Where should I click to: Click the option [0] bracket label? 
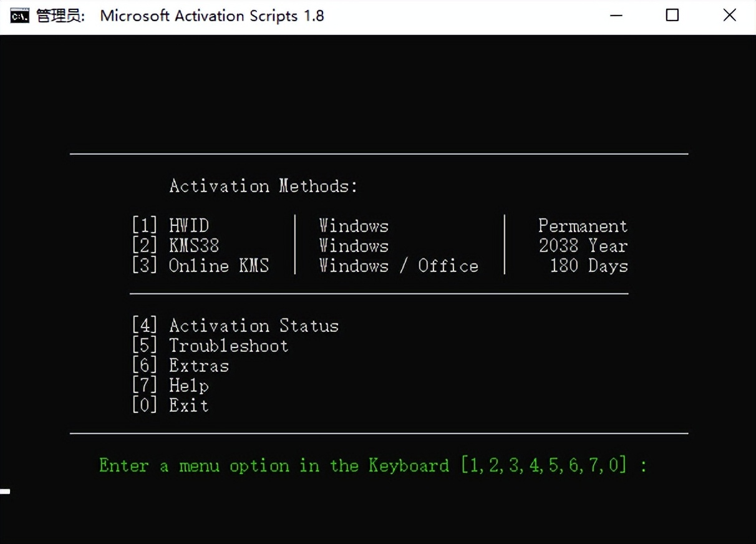coord(145,406)
